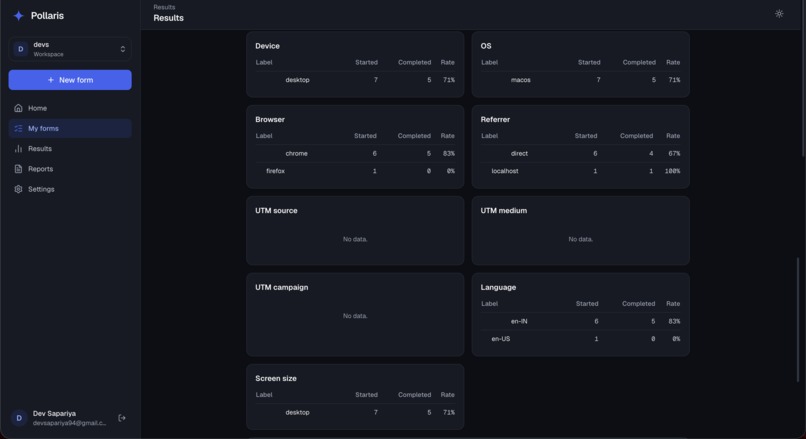Click the New form button
806x439 pixels.
pyautogui.click(x=70, y=80)
